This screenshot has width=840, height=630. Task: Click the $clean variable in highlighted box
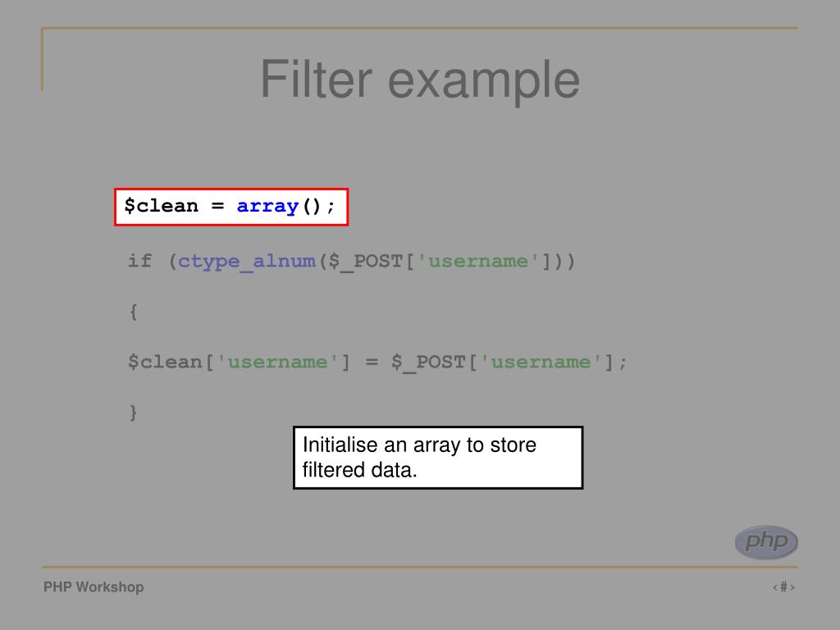point(162,206)
